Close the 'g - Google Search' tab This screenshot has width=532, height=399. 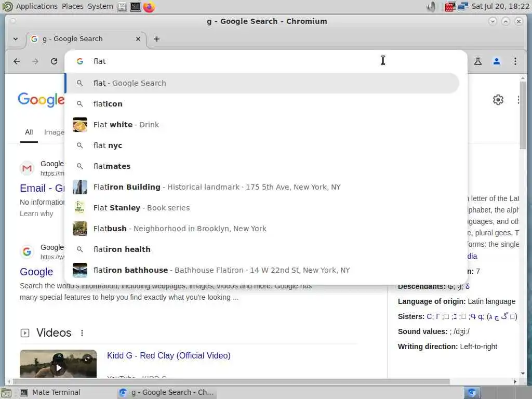click(138, 39)
